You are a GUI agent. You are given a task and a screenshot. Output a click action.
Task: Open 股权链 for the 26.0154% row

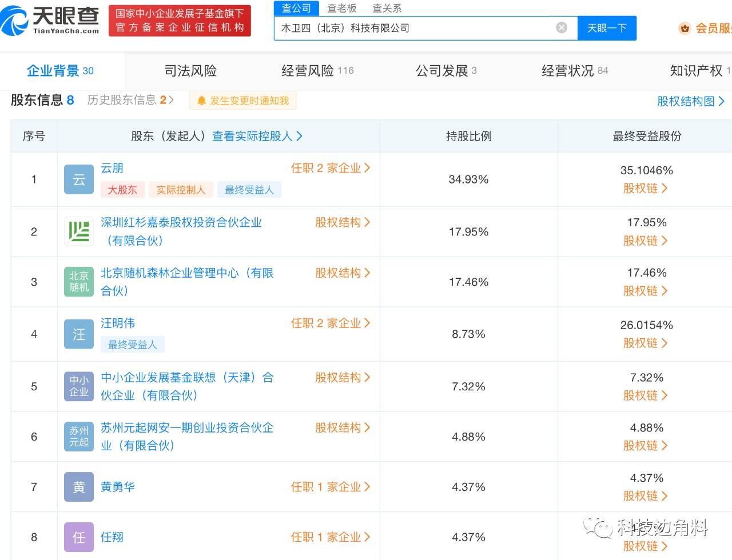coord(646,343)
